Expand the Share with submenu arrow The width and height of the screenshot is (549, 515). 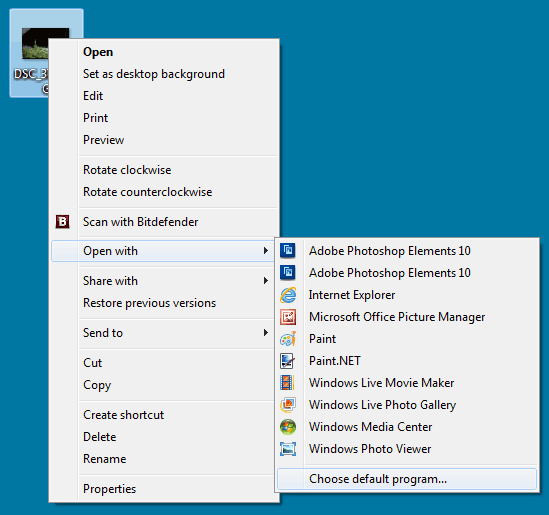[266, 281]
